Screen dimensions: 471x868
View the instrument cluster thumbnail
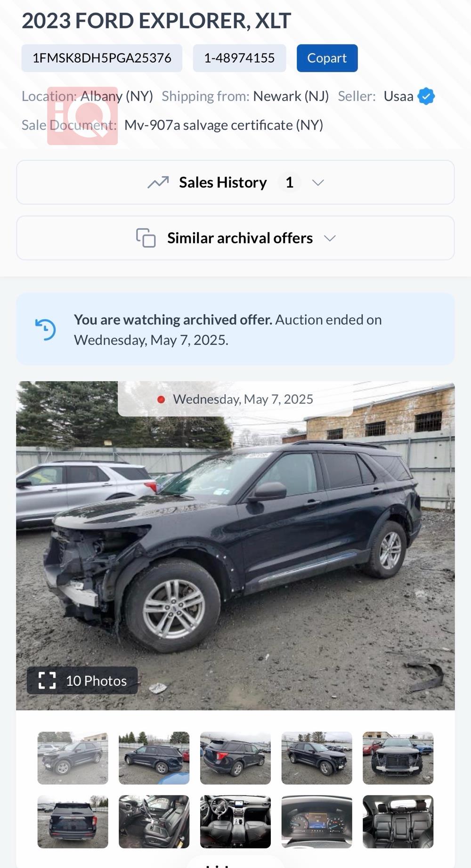tap(317, 821)
